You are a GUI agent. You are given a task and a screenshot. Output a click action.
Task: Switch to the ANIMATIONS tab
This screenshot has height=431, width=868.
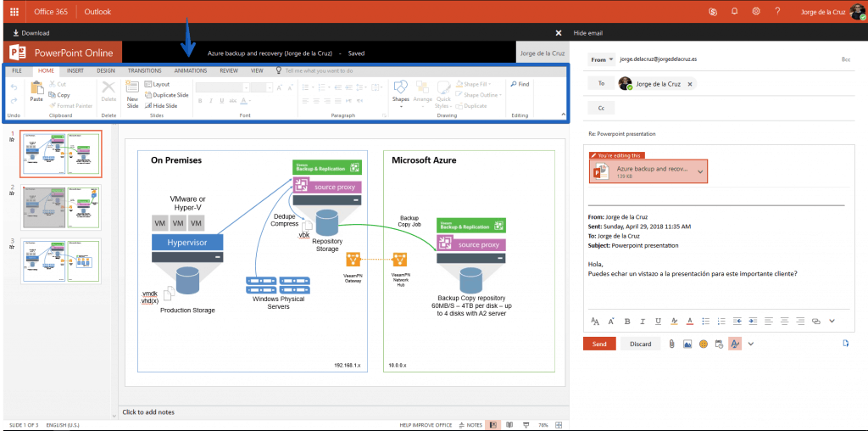click(x=191, y=71)
